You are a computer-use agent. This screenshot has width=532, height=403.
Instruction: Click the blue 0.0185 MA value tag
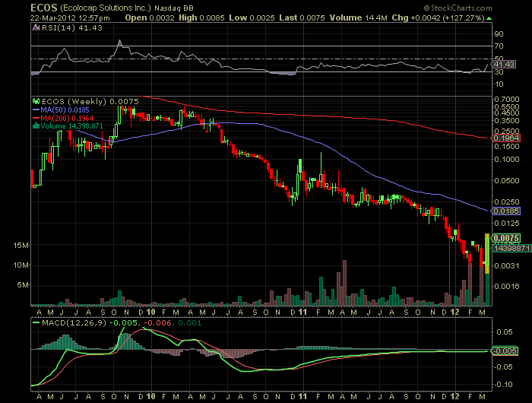[505, 209]
